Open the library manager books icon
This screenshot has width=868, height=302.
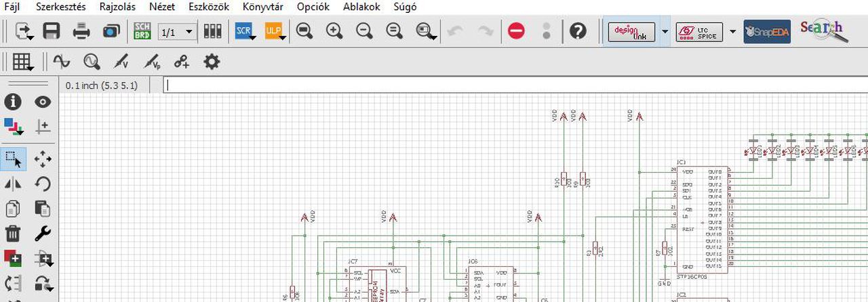212,31
